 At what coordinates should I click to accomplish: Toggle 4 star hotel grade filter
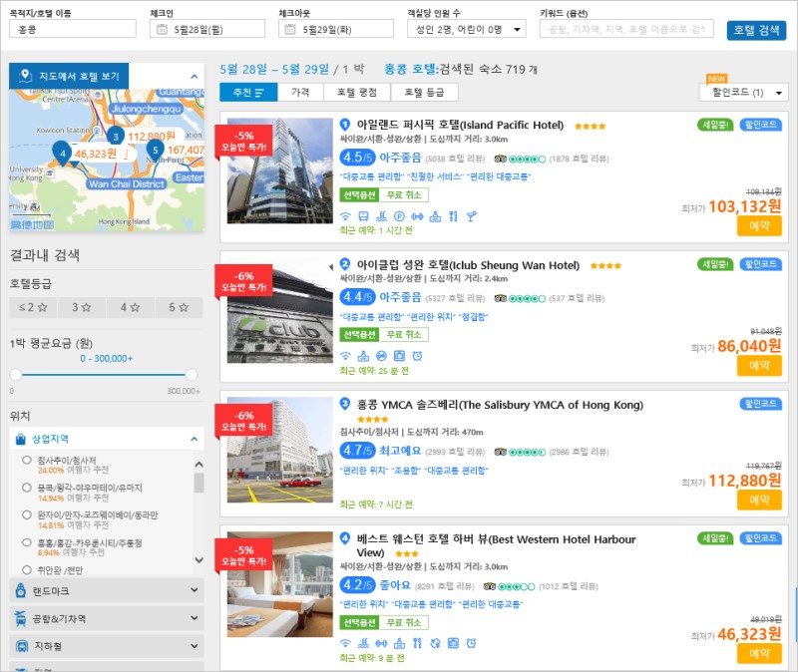click(x=131, y=307)
